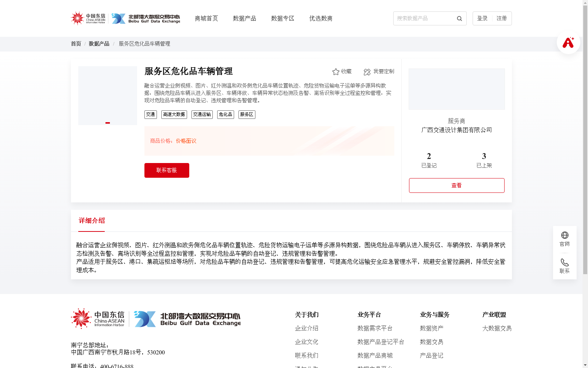This screenshot has width=588, height=368.
Task: Click the red carousel indicator under product image
Action: [108, 123]
